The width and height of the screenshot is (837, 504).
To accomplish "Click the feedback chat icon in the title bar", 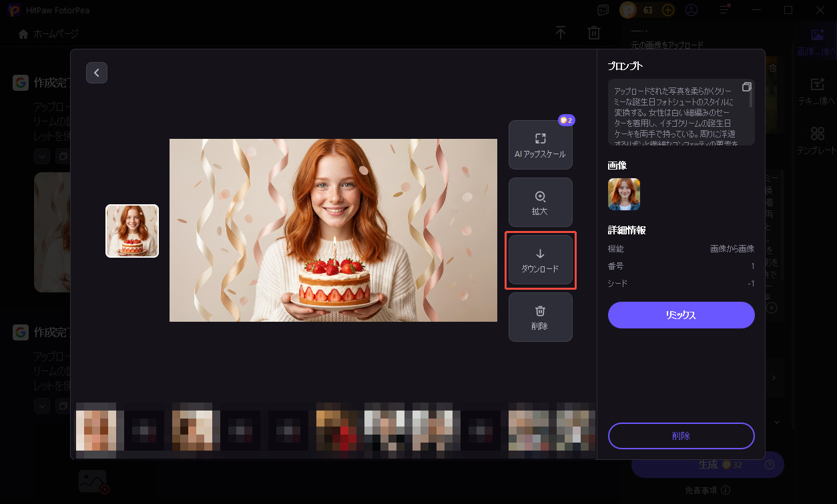I will 603,10.
